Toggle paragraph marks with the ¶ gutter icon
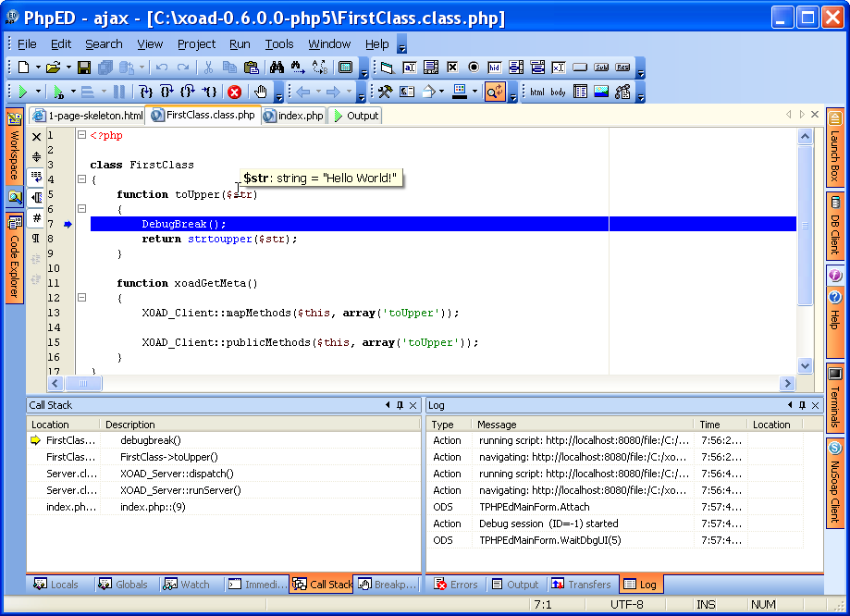 pos(36,238)
